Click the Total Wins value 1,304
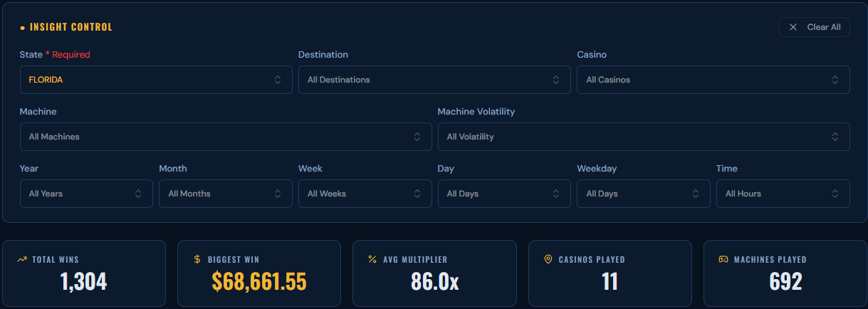Viewport: 868px width, 309px height. click(x=84, y=282)
